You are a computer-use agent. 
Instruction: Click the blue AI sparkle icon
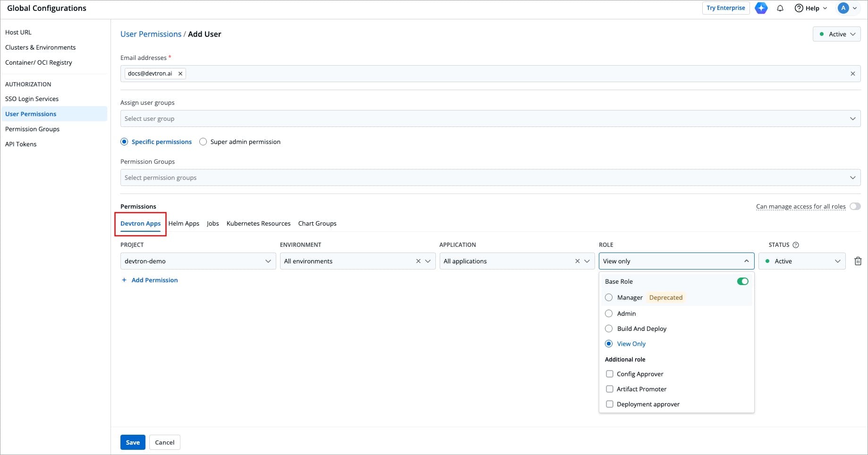point(761,8)
